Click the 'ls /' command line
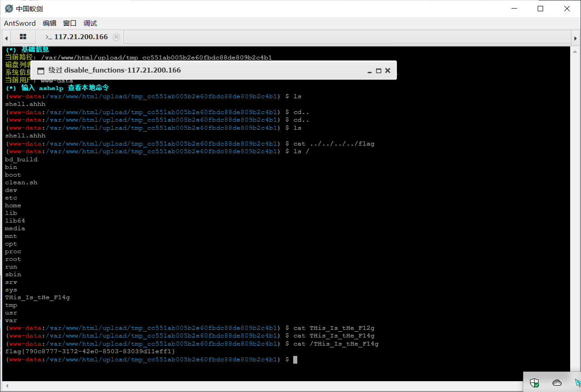The height and width of the screenshot is (392, 581). click(x=157, y=151)
